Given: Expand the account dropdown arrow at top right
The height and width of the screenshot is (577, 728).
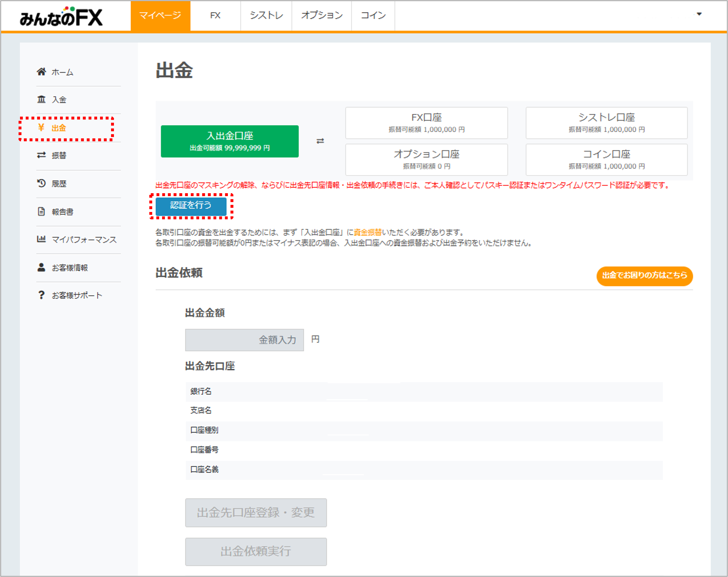Looking at the screenshot, I should [x=699, y=14].
